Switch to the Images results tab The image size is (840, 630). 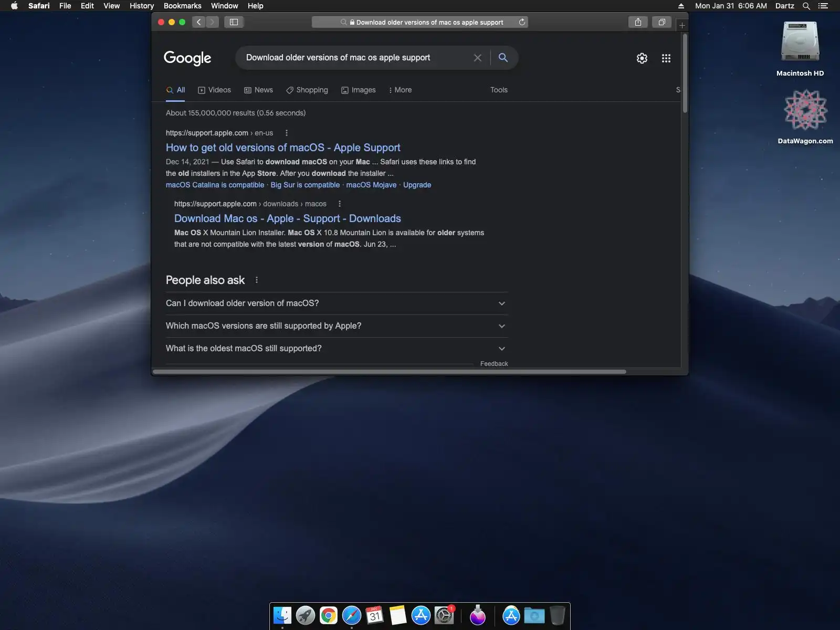pyautogui.click(x=359, y=90)
